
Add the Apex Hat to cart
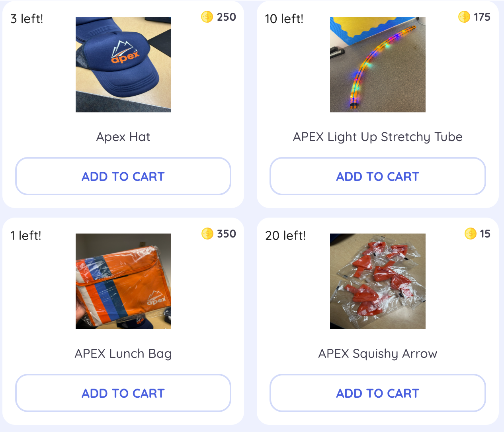pos(123,176)
